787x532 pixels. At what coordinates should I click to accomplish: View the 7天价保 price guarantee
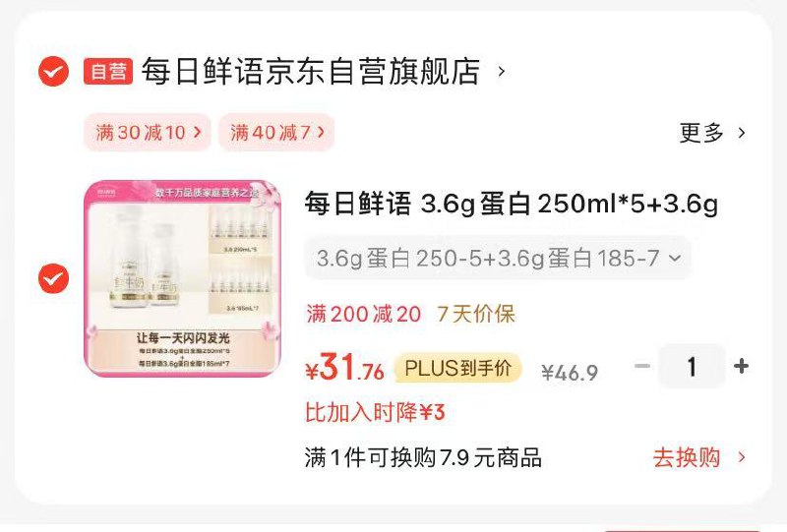(x=476, y=314)
